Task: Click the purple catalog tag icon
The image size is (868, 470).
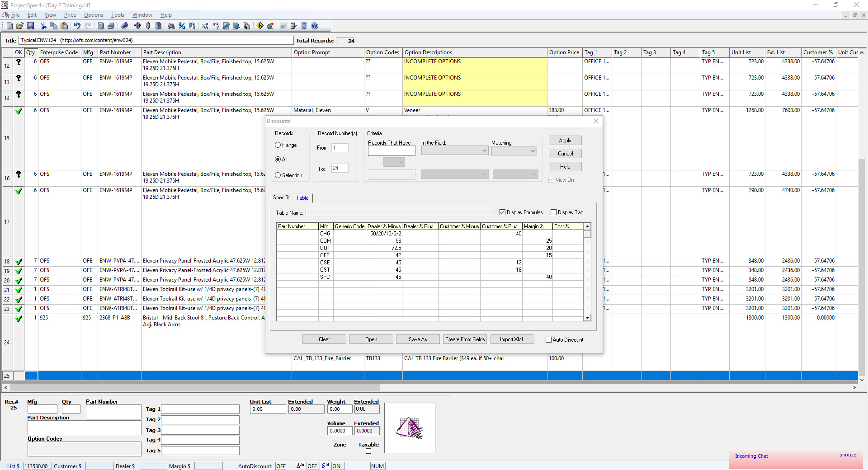Action: [x=124, y=26]
